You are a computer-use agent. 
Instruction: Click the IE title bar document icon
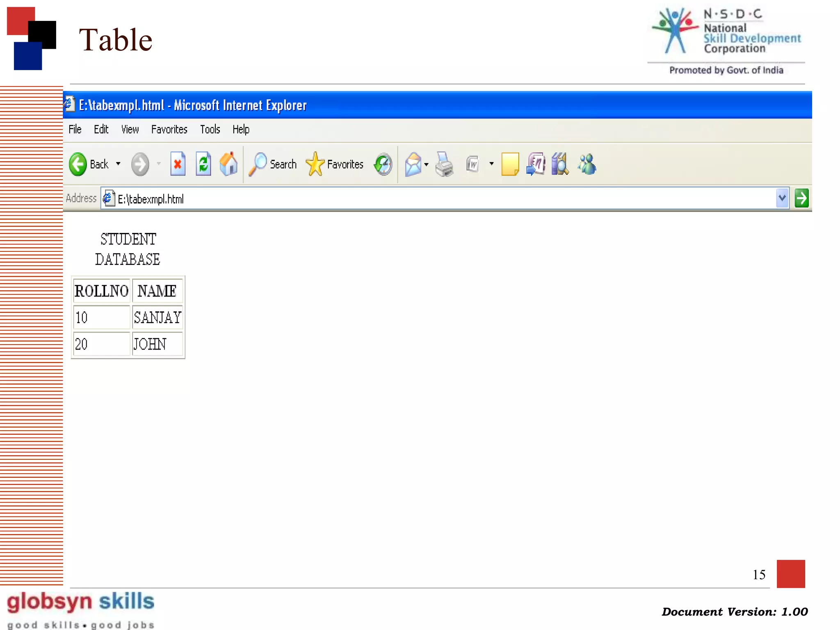pyautogui.click(x=70, y=105)
